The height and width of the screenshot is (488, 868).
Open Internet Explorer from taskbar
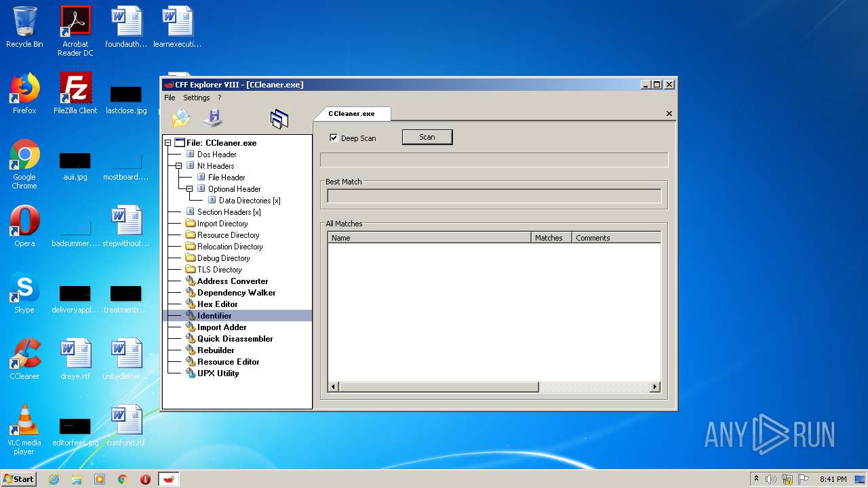pyautogui.click(x=54, y=479)
